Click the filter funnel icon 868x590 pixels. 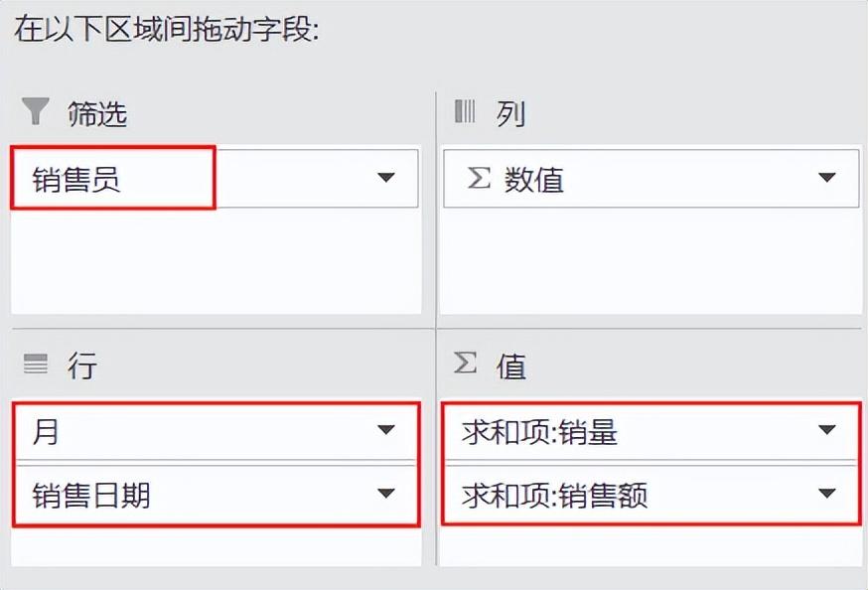pyautogui.click(x=36, y=111)
